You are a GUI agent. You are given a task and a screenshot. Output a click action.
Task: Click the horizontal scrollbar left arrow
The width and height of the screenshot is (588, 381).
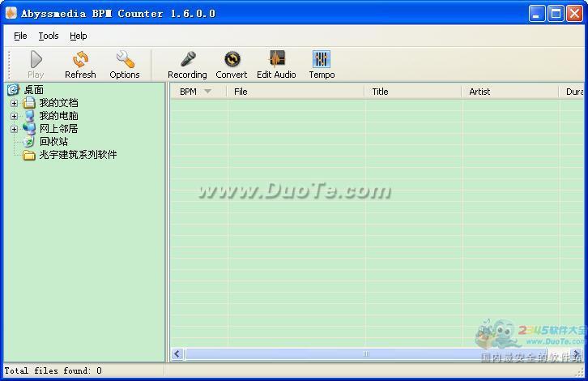click(x=177, y=354)
